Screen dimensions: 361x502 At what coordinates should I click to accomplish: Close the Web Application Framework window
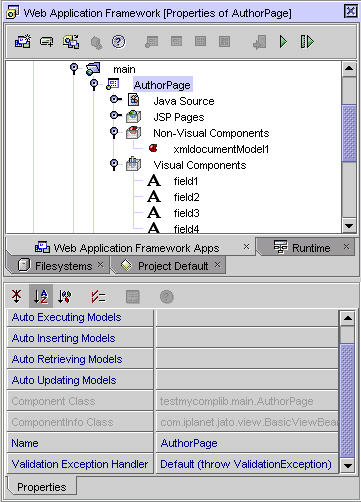point(350,11)
